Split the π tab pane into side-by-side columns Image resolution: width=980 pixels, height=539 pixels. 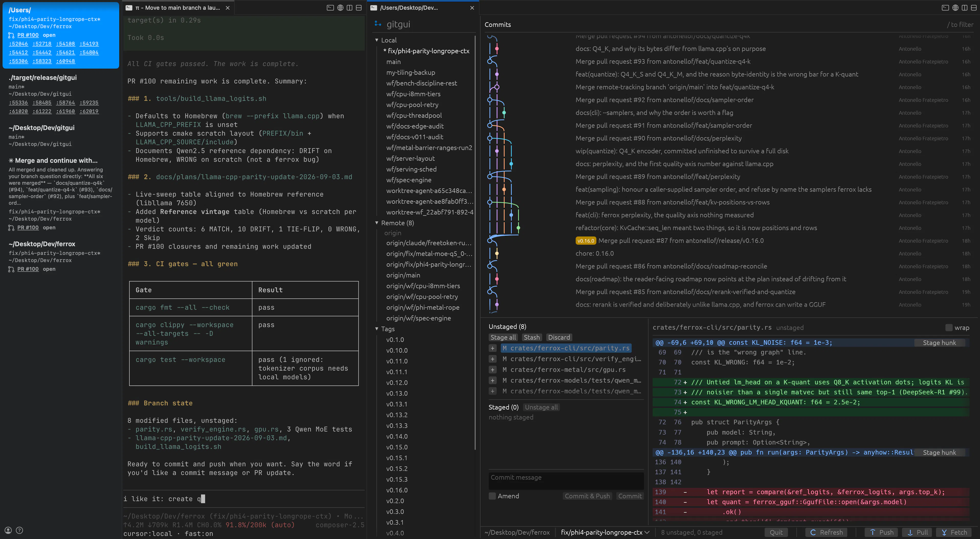[349, 8]
